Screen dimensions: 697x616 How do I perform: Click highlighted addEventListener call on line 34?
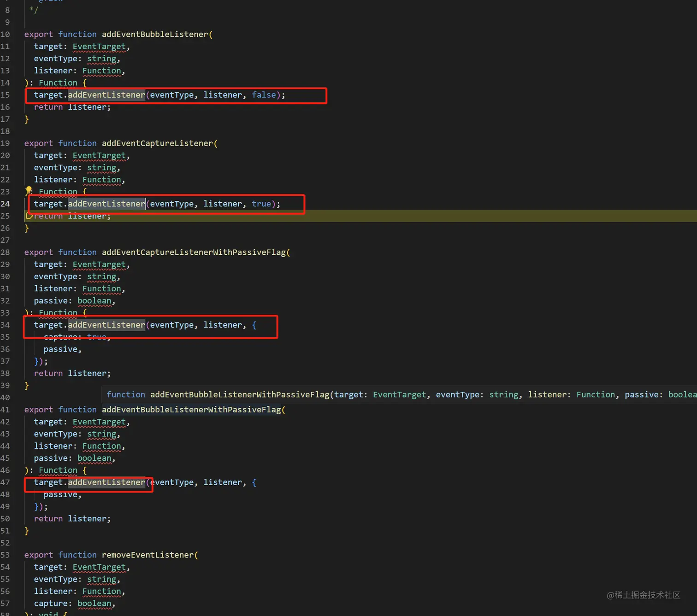tap(106, 325)
